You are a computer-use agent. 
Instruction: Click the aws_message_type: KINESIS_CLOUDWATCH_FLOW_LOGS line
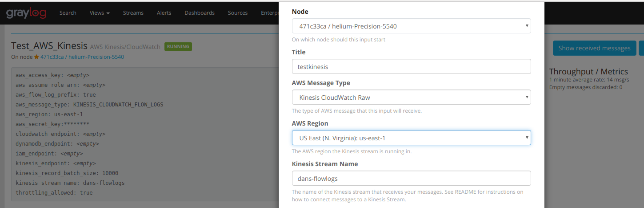(89, 105)
